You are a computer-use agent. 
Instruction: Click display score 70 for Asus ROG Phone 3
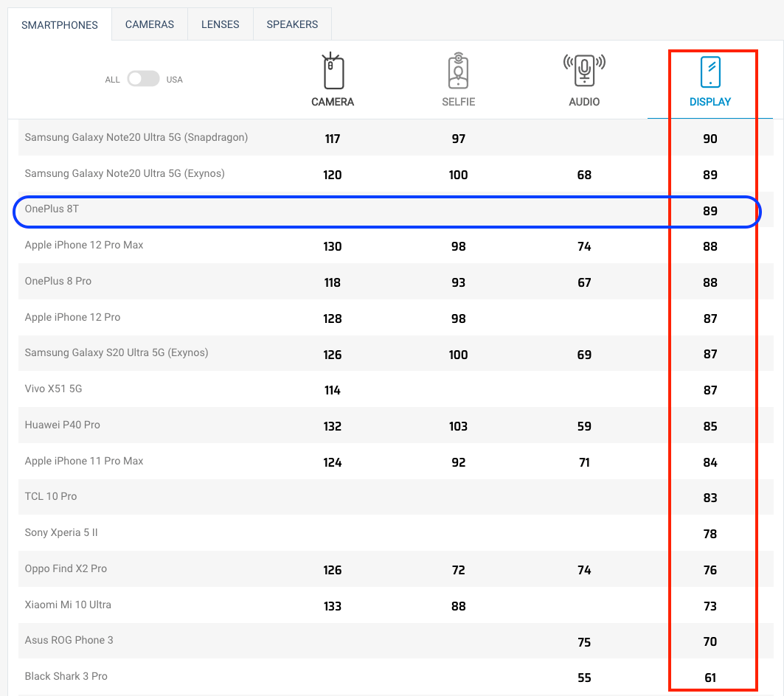[x=710, y=641]
